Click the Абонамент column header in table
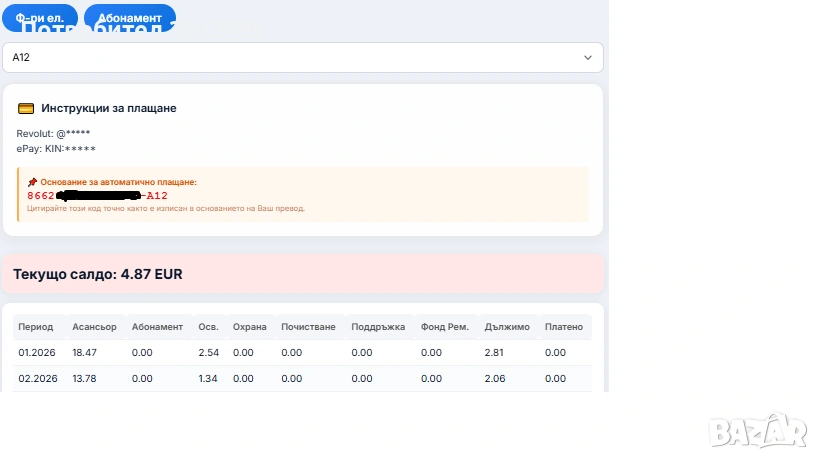This screenshot has width=819, height=460. pos(157,327)
